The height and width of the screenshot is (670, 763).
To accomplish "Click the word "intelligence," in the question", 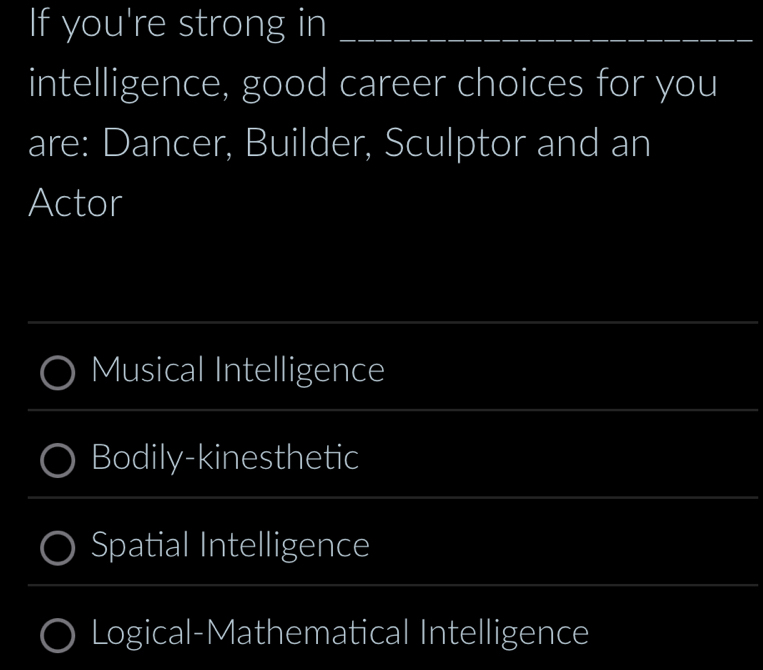I will (x=129, y=84).
